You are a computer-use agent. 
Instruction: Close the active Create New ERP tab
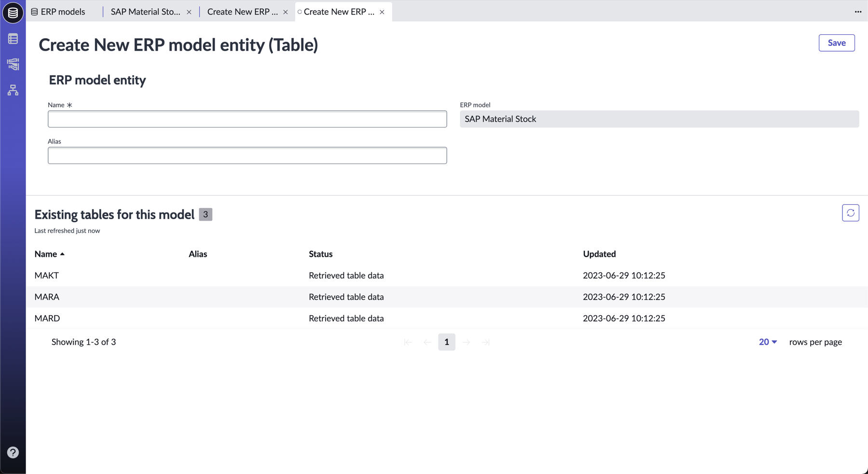[x=382, y=12]
